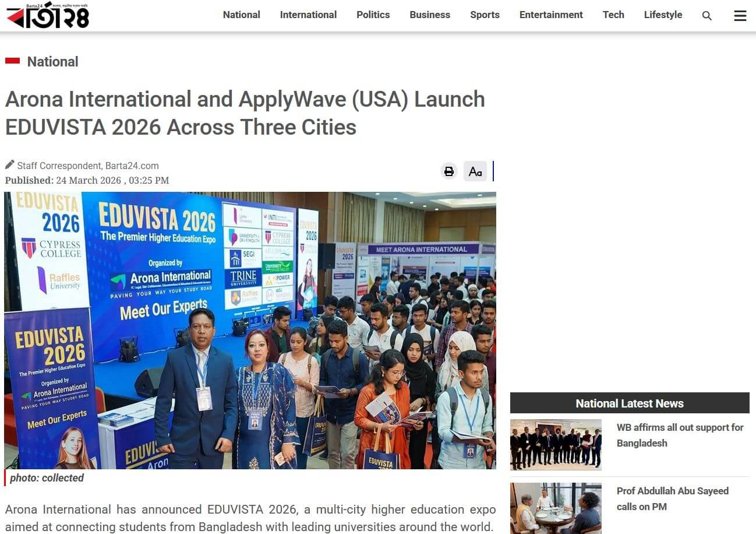The height and width of the screenshot is (534, 756).
Task: Go to the Lifestyle section
Action: click(663, 15)
